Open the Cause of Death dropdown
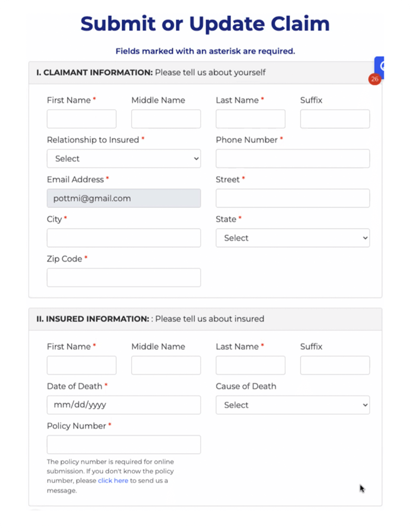This screenshot has height=532, width=410. (292, 405)
